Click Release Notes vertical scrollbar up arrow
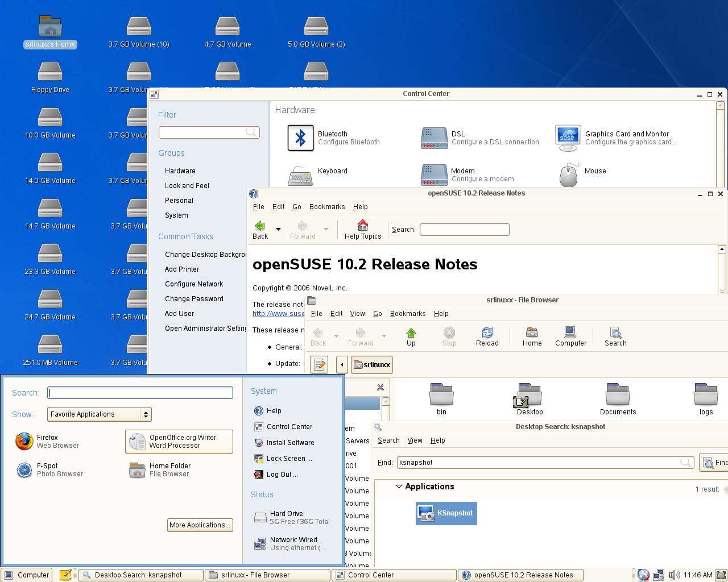Viewport: 728px width, 582px height. pyautogui.click(x=722, y=249)
